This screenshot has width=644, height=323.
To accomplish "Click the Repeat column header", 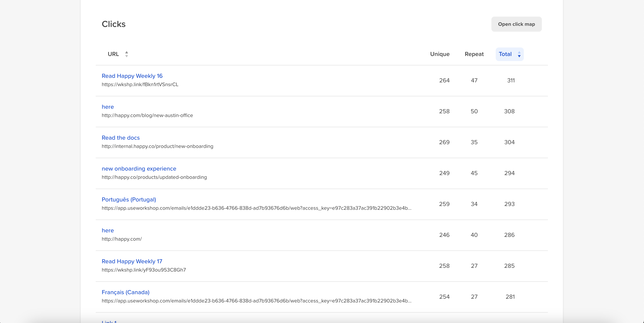I will coord(474,54).
